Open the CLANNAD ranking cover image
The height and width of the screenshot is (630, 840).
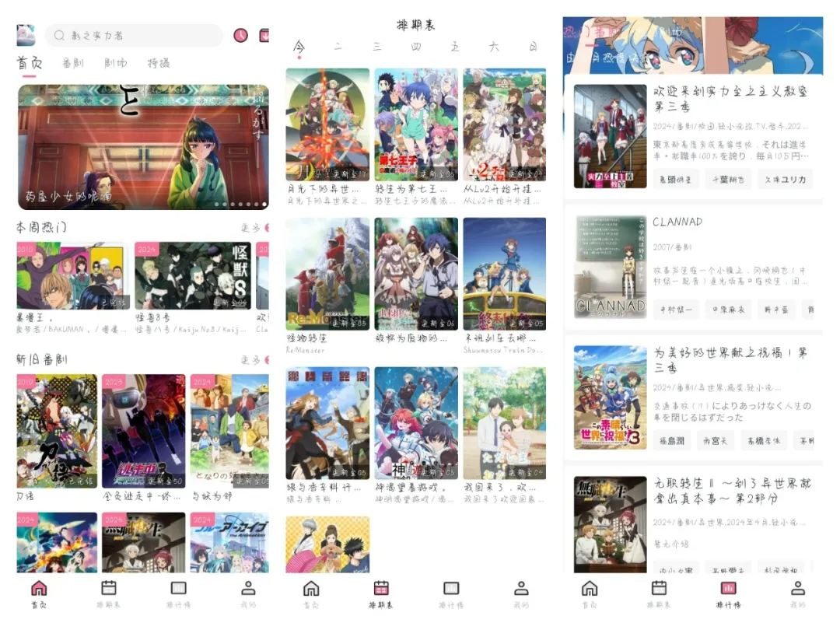[x=610, y=267]
